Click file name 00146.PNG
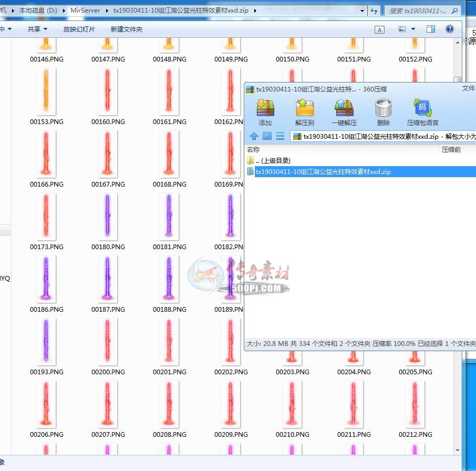 (47, 59)
